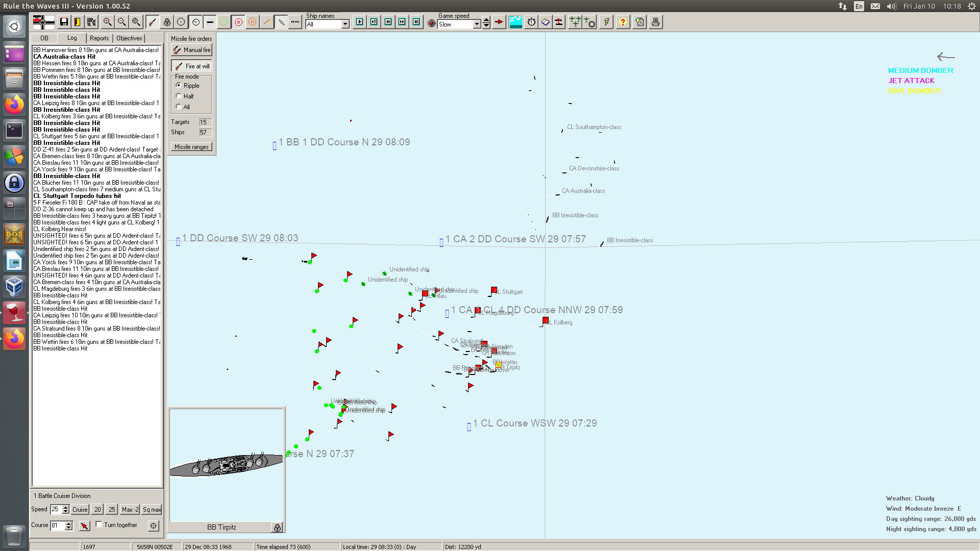Zoom in with the magnifier plus icon
980x551 pixels.
(x=107, y=22)
